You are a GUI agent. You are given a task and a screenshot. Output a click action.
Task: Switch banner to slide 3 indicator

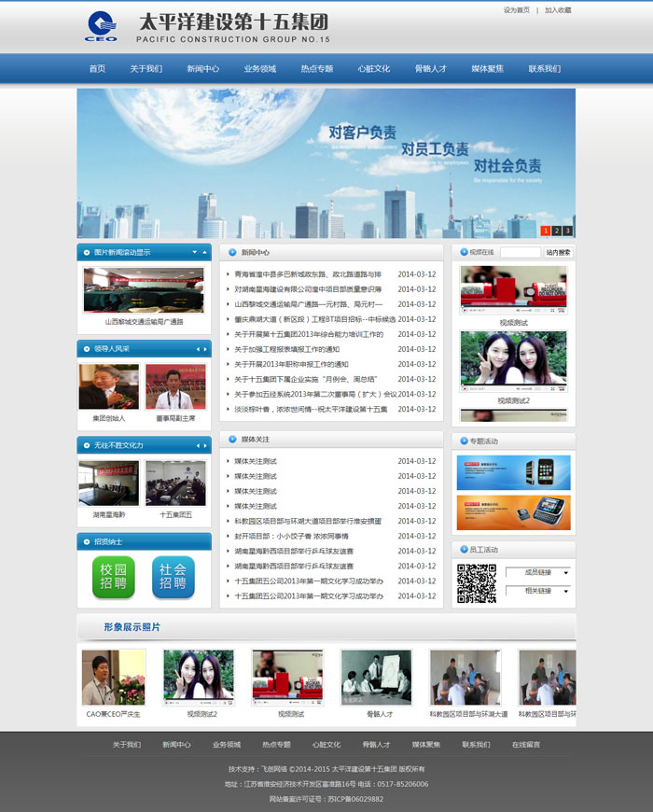(x=567, y=231)
